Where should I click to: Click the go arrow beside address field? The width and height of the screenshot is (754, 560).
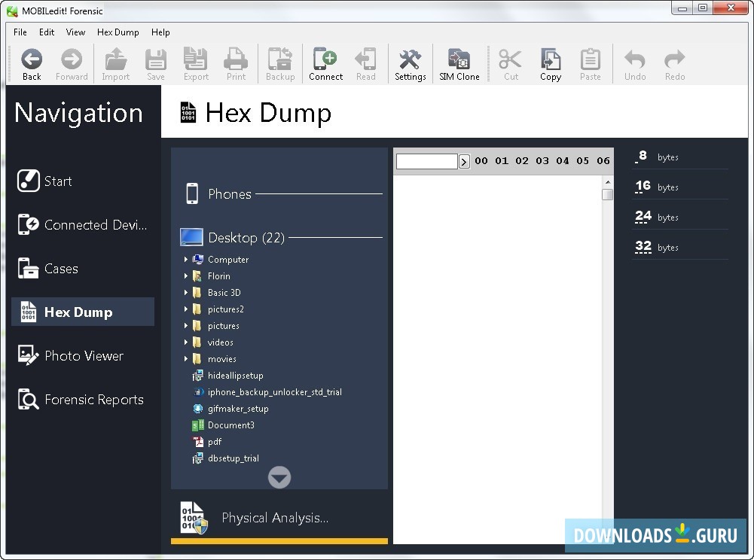point(464,162)
